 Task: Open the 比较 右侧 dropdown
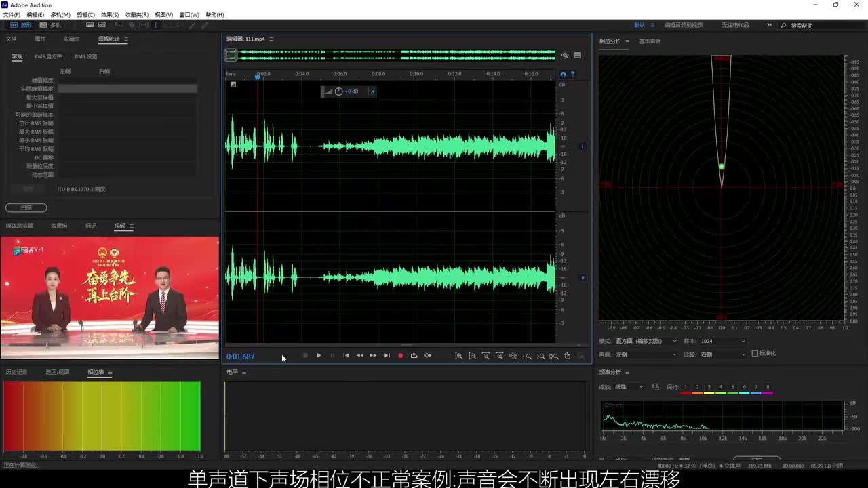click(x=723, y=354)
